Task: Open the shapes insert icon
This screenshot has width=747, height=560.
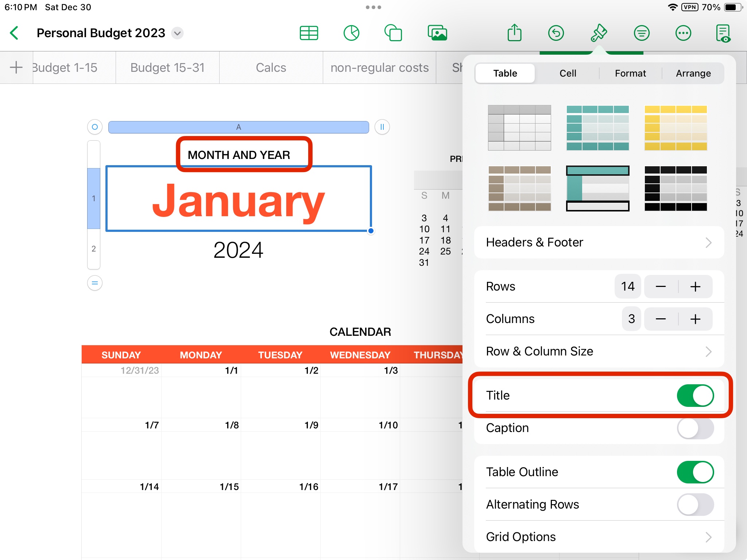Action: [x=393, y=33]
